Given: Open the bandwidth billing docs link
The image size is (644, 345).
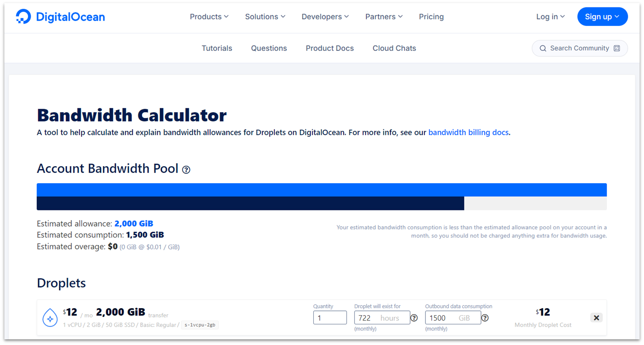Looking at the screenshot, I should [x=468, y=132].
